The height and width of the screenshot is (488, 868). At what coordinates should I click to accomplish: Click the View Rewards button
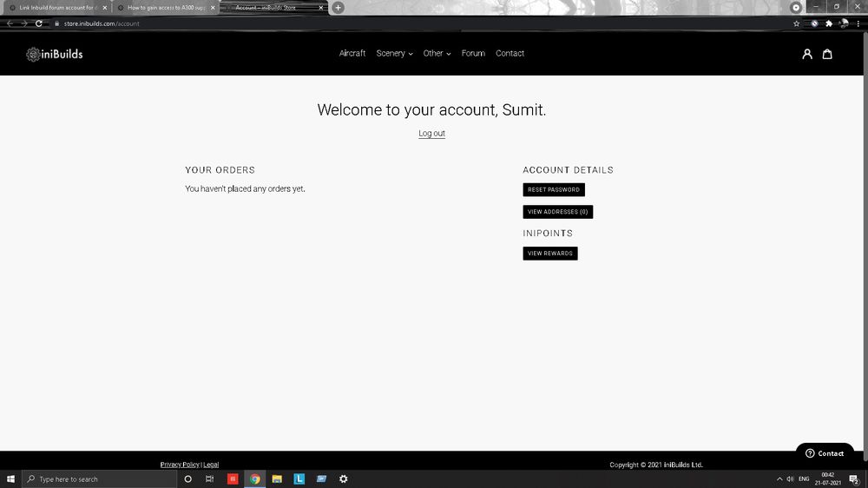[x=550, y=254]
